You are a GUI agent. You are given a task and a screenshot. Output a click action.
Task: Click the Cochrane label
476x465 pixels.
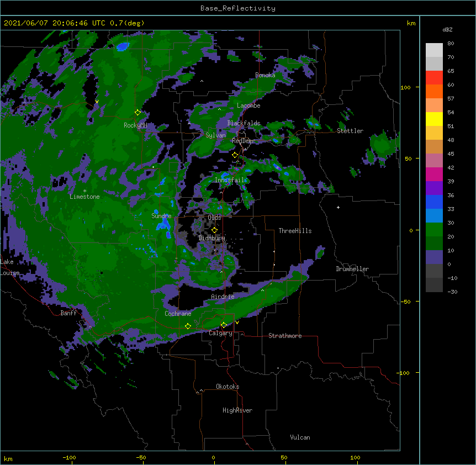pos(178,314)
